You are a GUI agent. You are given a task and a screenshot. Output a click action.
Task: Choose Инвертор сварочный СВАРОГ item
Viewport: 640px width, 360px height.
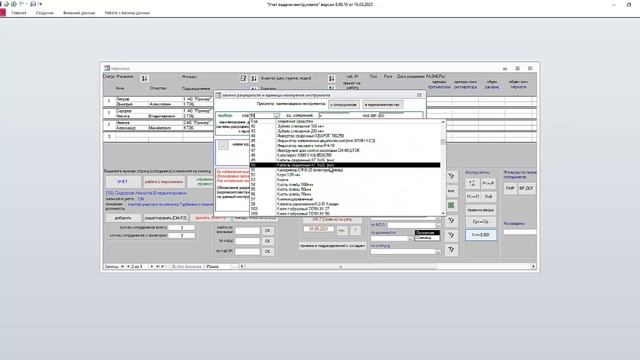tap(345, 136)
